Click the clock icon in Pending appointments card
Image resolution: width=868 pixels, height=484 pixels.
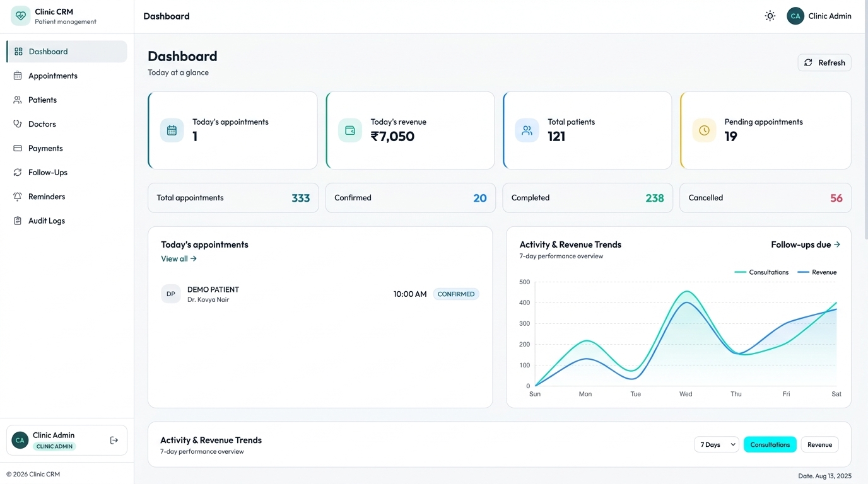[x=705, y=130]
